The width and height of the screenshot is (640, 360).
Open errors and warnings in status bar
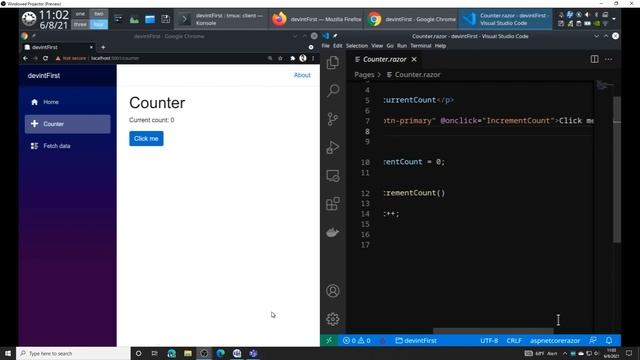357,340
